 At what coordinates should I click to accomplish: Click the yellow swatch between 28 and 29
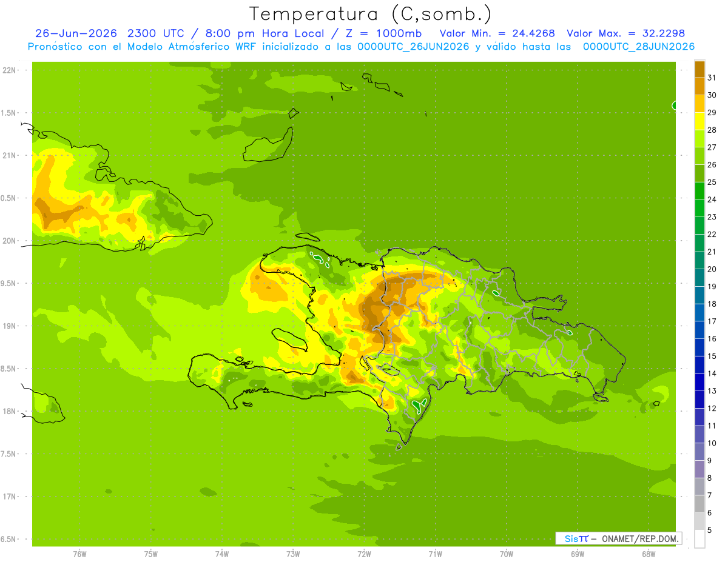coord(699,121)
